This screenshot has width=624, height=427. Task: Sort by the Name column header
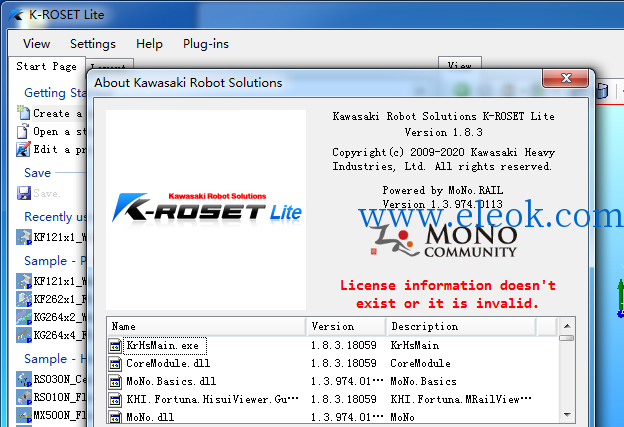tap(207, 327)
